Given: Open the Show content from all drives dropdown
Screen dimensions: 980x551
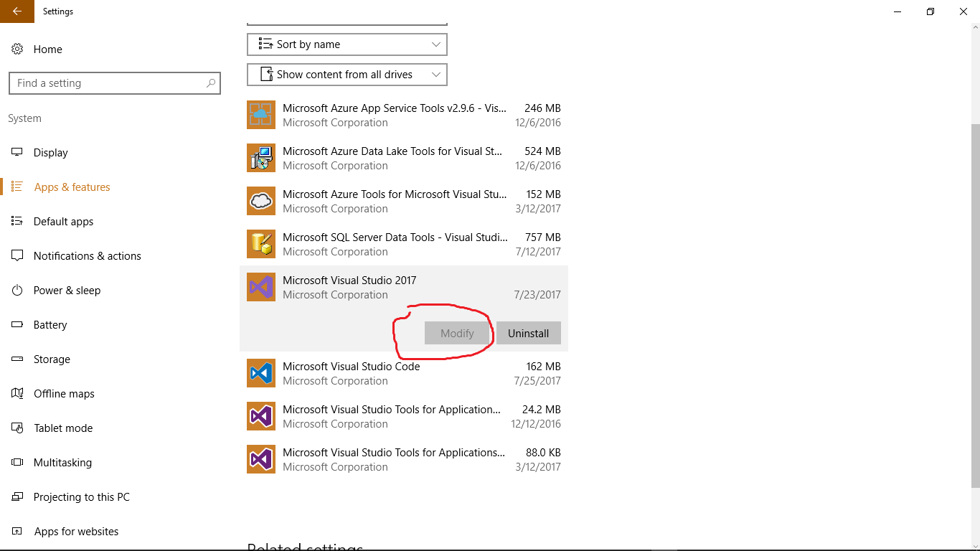Looking at the screenshot, I should tap(347, 75).
